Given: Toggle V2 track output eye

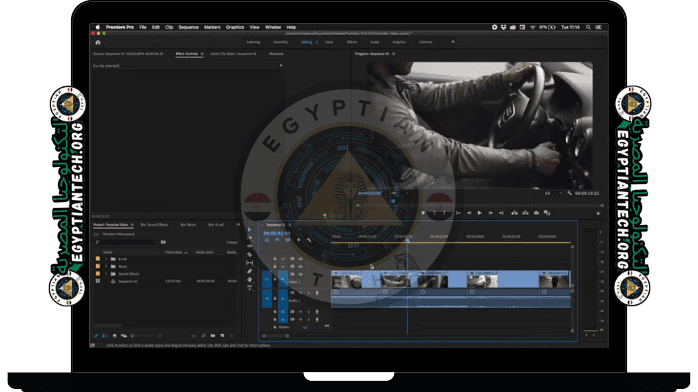Looking at the screenshot, I should [x=300, y=267].
